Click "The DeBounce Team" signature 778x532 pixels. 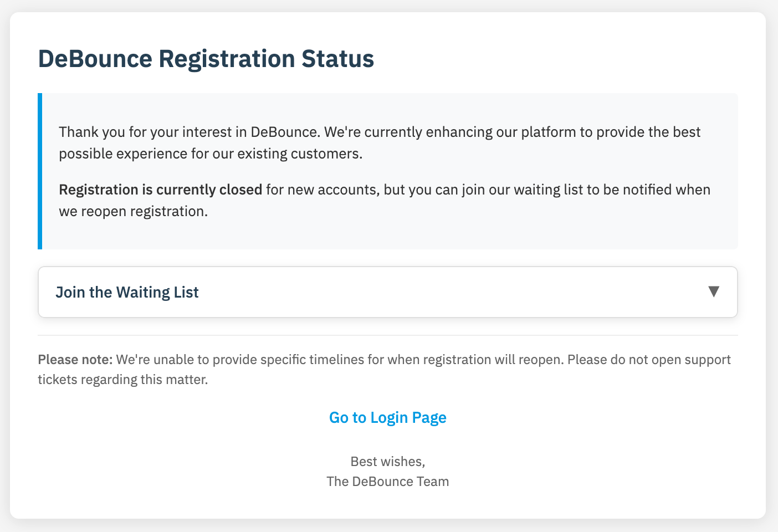(x=388, y=481)
